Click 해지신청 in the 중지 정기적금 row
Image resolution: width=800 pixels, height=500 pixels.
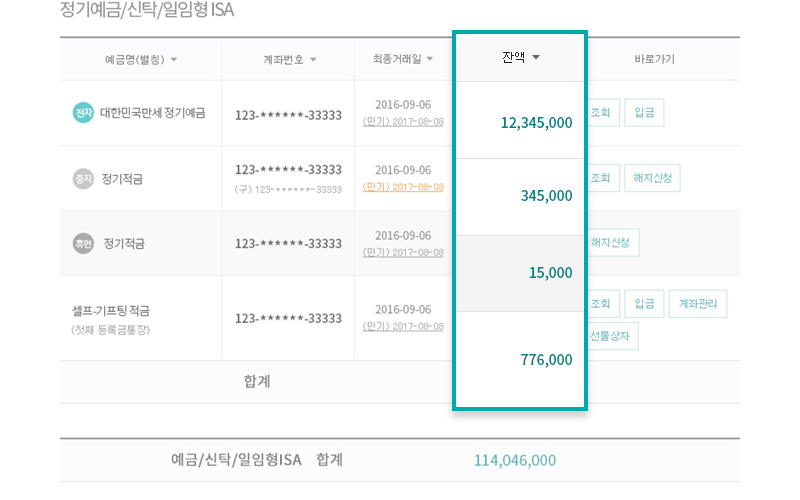pyautogui.click(x=652, y=178)
